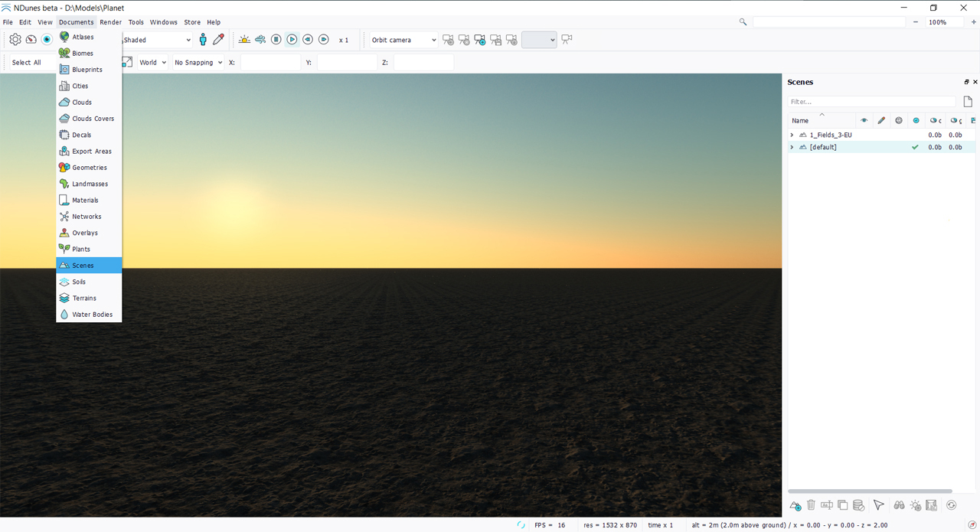Image resolution: width=980 pixels, height=532 pixels.
Task: Click the Filter input field in Scenes
Action: [x=872, y=102]
